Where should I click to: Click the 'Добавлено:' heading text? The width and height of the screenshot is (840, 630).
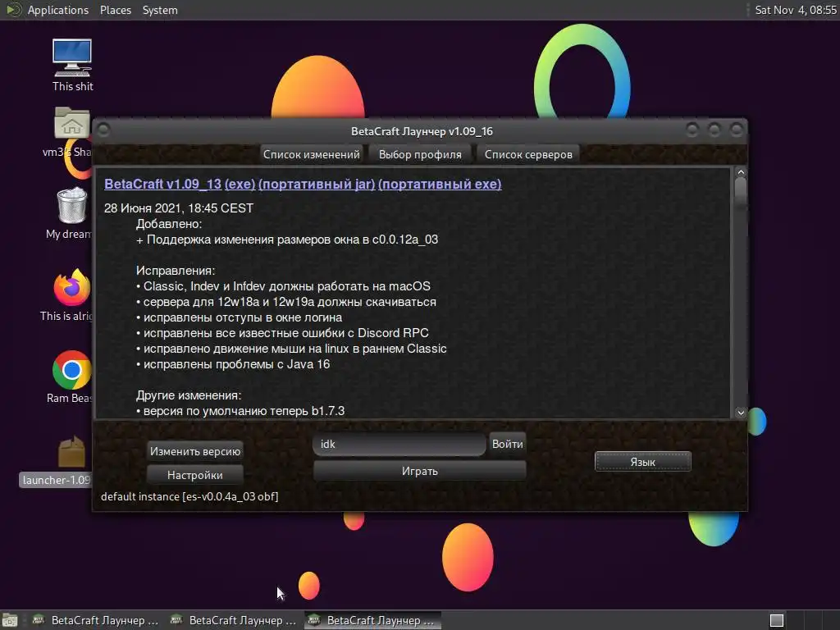[x=169, y=224]
